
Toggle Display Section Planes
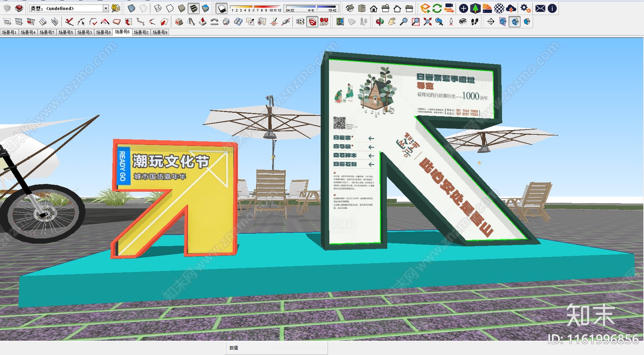click(x=503, y=22)
